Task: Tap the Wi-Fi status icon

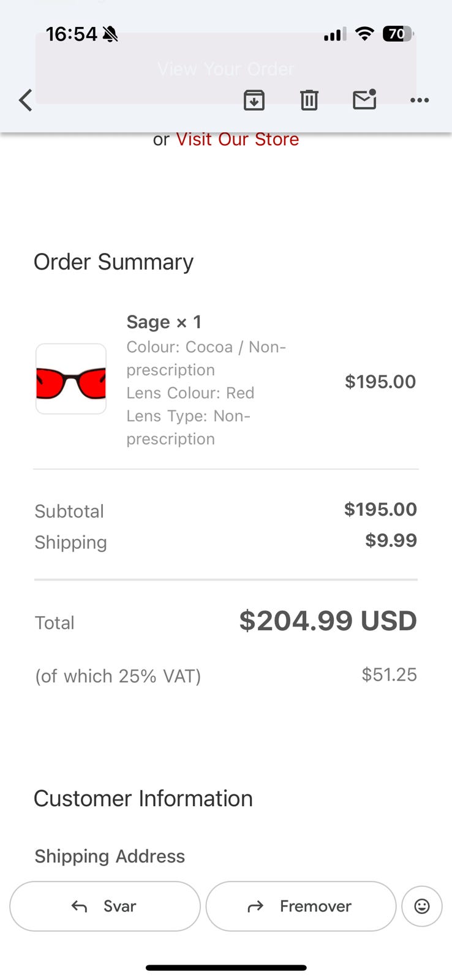Action: pos(364,34)
